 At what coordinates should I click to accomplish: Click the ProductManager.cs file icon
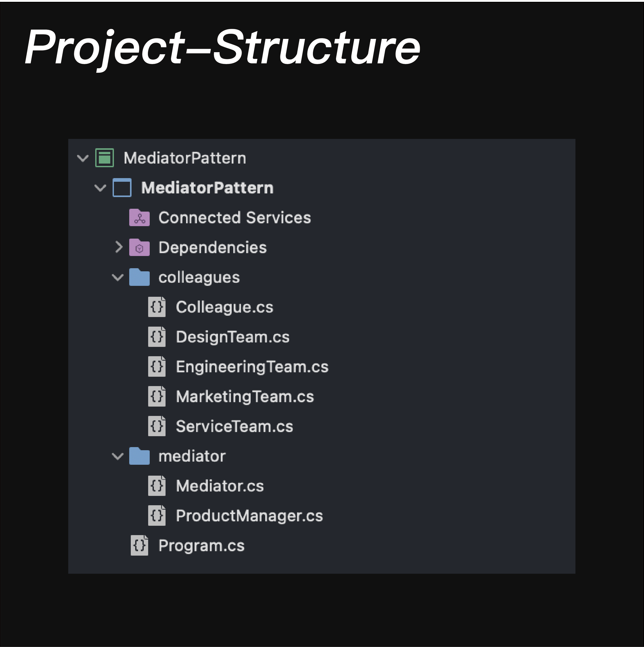(157, 516)
